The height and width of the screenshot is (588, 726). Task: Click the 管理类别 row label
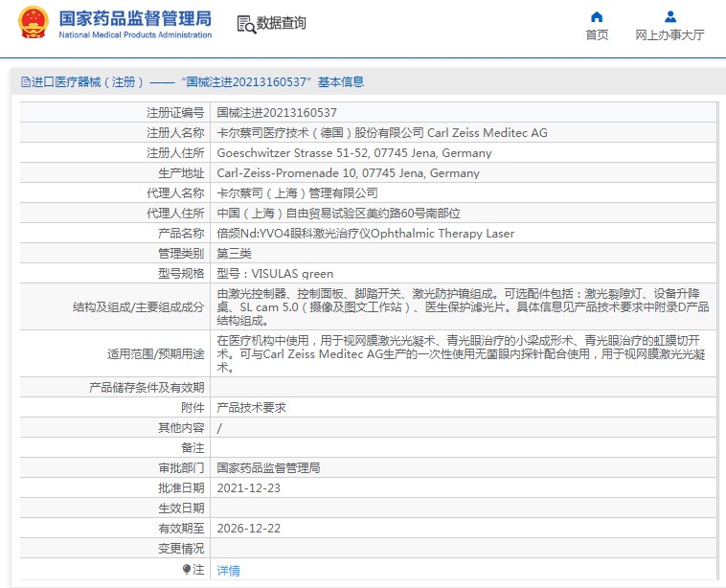point(181,254)
